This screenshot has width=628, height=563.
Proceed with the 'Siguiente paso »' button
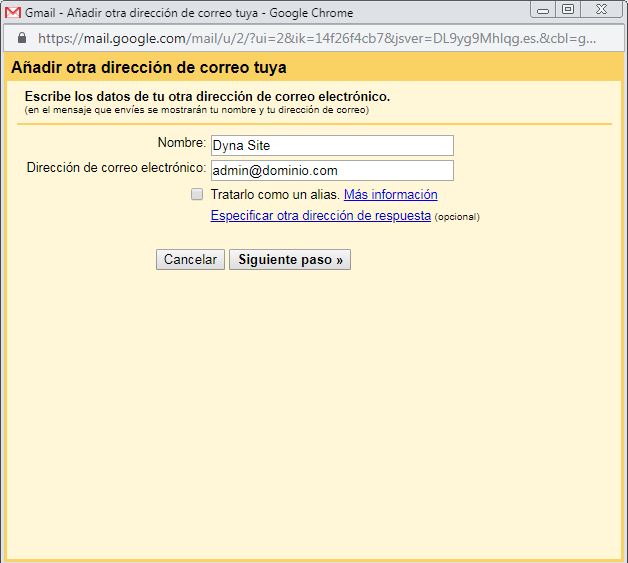pyautogui.click(x=290, y=260)
